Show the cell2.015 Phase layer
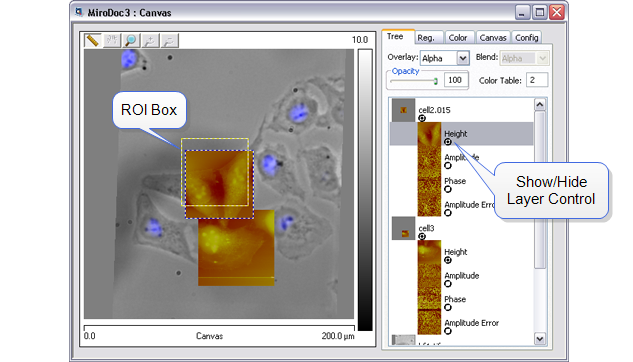 (448, 189)
